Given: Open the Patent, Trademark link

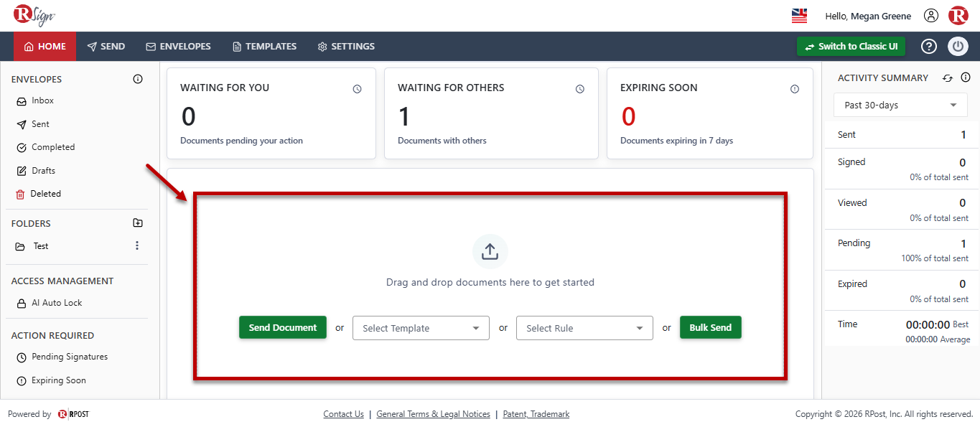Looking at the screenshot, I should (536, 414).
